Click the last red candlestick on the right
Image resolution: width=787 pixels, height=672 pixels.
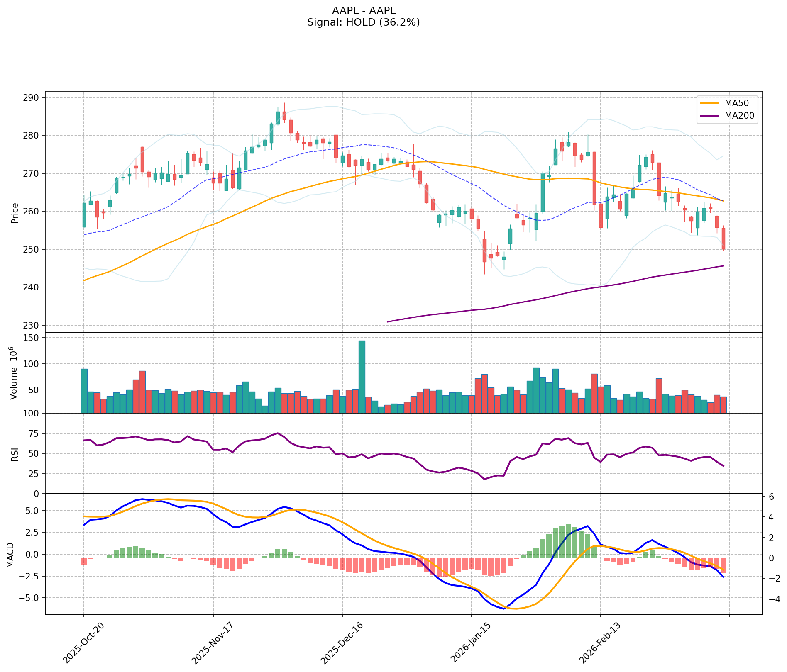[x=723, y=239]
